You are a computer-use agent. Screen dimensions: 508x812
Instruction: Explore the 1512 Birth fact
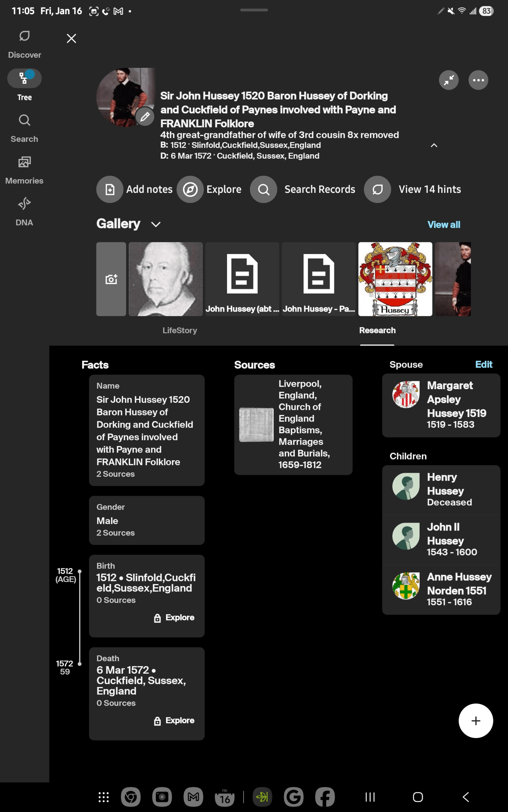click(x=174, y=617)
